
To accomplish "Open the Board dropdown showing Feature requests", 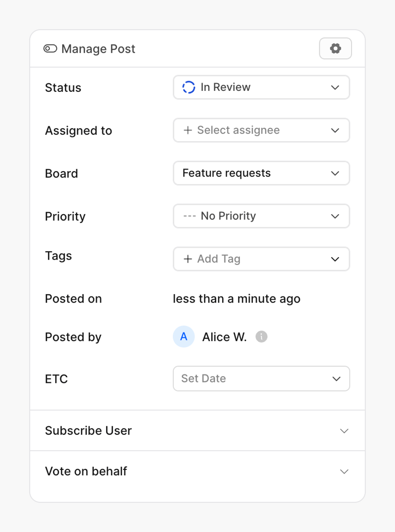I will point(261,173).
